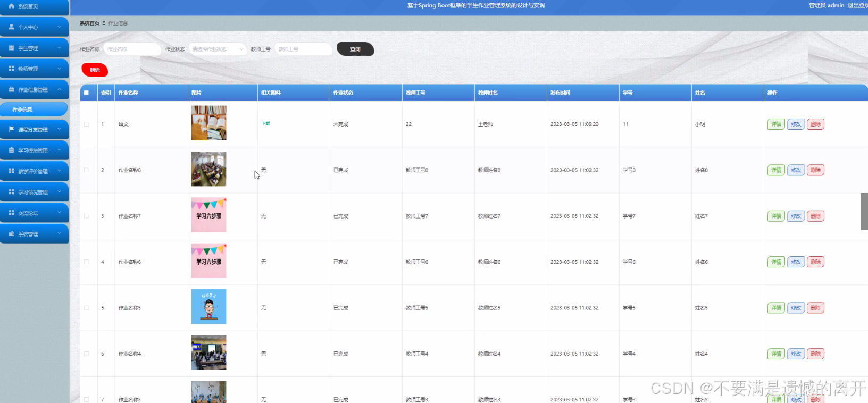Expand 交流论坛 with its chevron arrow
The height and width of the screenshot is (403, 868).
[x=59, y=213]
